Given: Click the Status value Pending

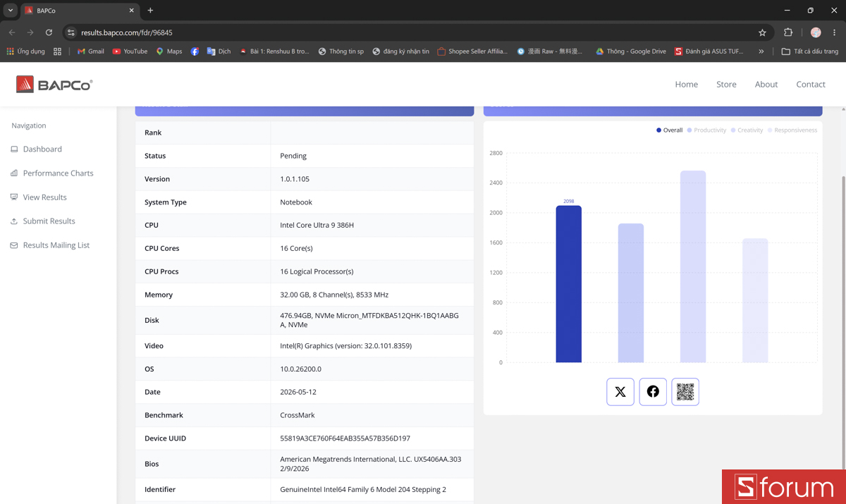Looking at the screenshot, I should tap(293, 156).
